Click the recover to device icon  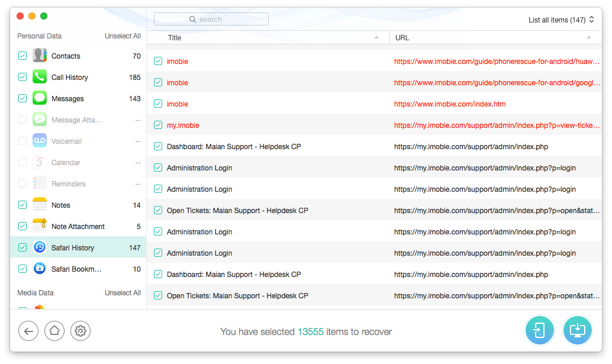(x=539, y=330)
